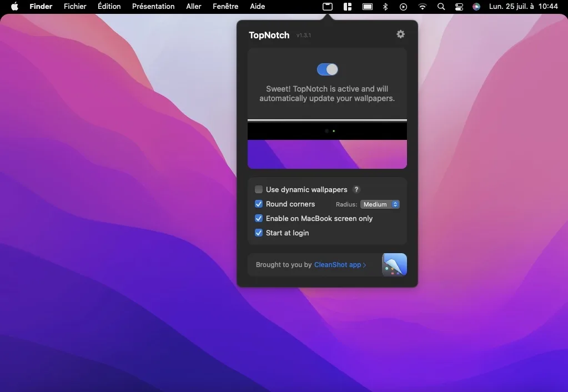Open the Radius Medium dropdown
This screenshot has height=392, width=568.
(x=380, y=204)
